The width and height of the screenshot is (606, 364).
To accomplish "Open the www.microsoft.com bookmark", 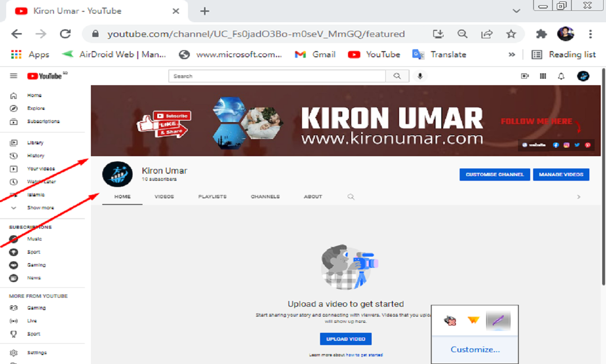I will pos(230,54).
